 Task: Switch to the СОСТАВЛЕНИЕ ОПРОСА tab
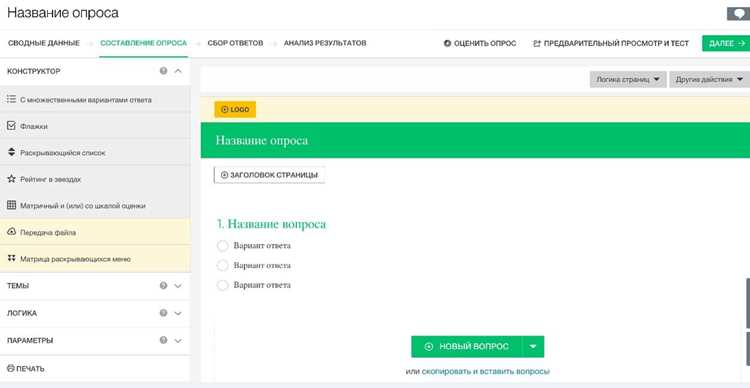coord(143,43)
